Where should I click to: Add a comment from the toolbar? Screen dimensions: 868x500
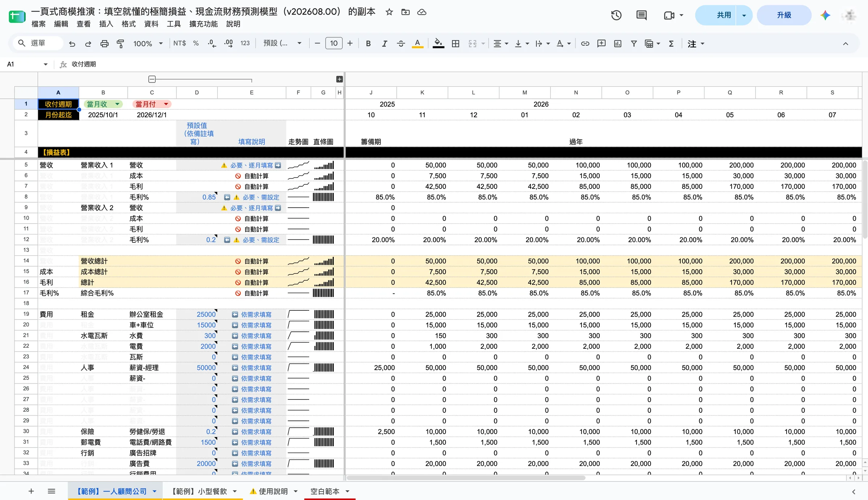click(x=601, y=44)
